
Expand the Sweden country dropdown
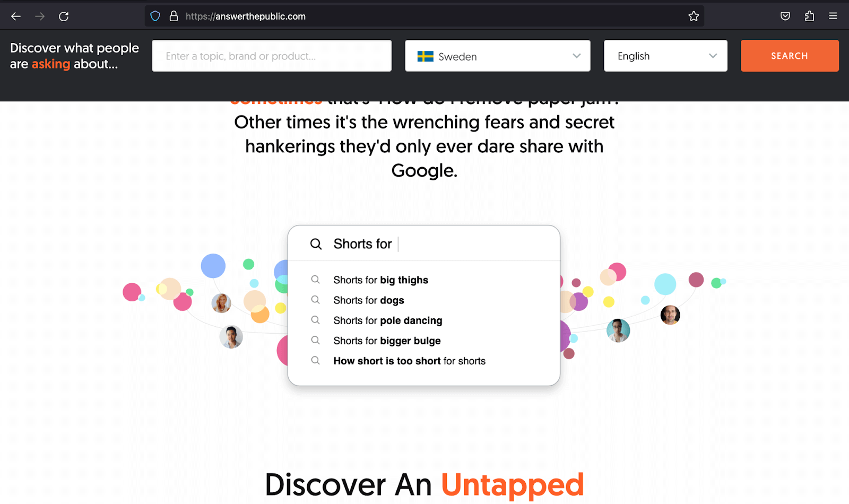tap(498, 56)
